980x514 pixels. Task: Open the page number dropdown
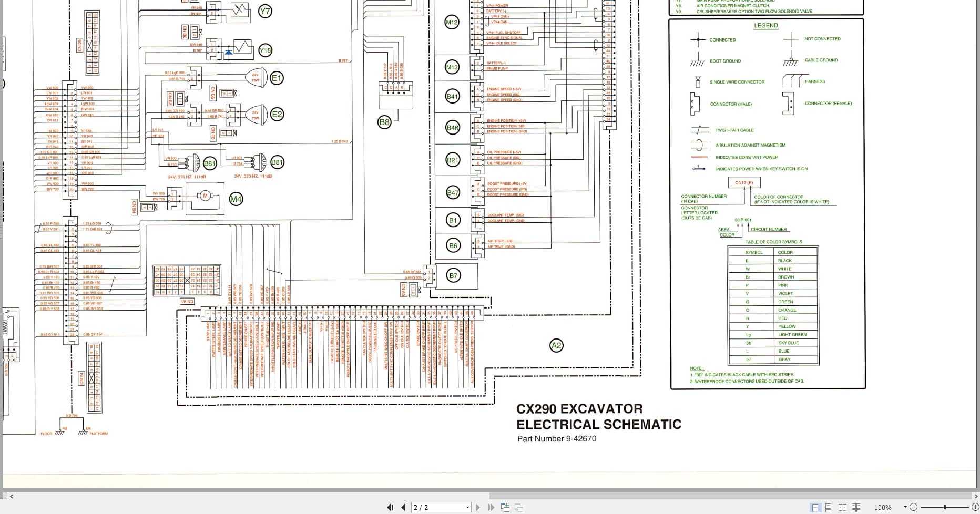[467, 507]
